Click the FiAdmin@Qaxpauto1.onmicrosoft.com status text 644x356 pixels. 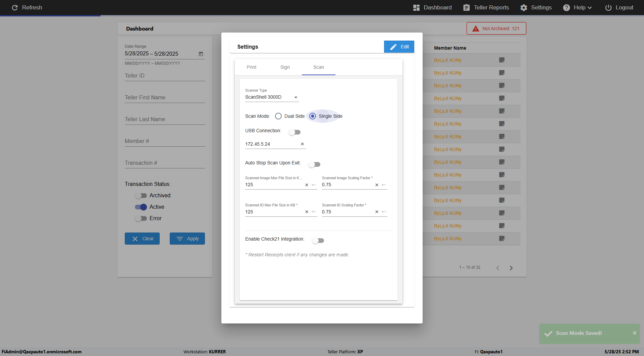tap(42, 352)
